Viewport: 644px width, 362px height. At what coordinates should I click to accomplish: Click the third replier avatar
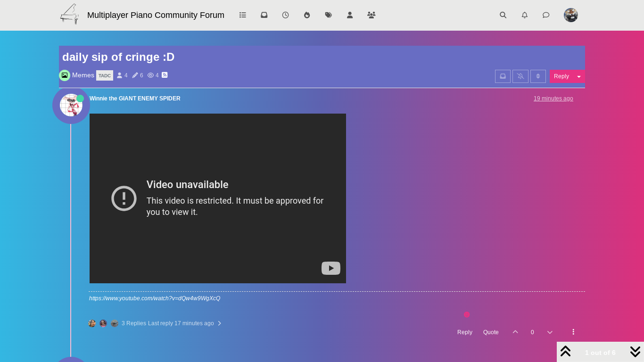pos(115,323)
